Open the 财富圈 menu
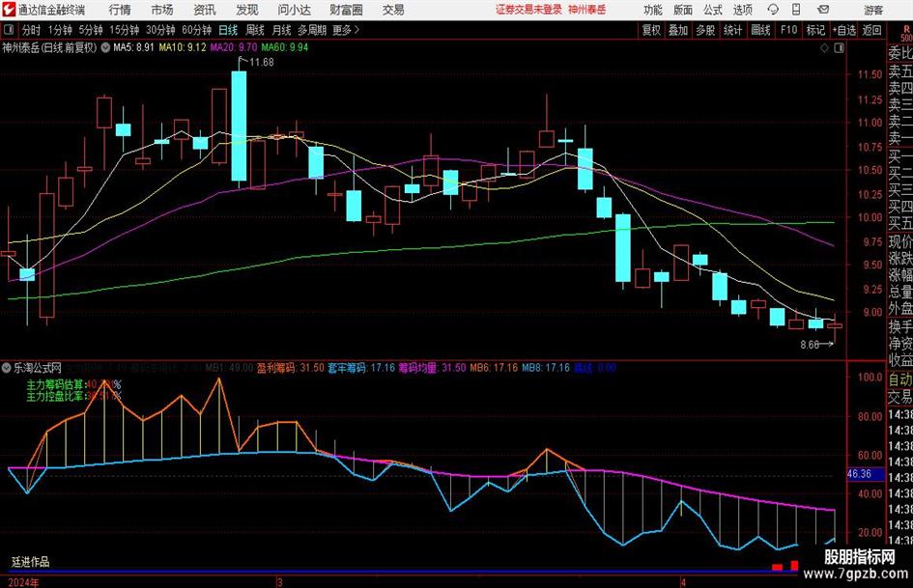Screen dimensions: 913x588 (346, 10)
